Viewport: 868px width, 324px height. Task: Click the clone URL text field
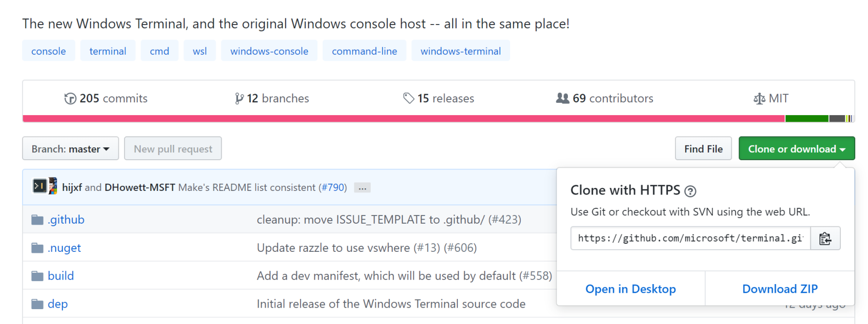(x=690, y=239)
